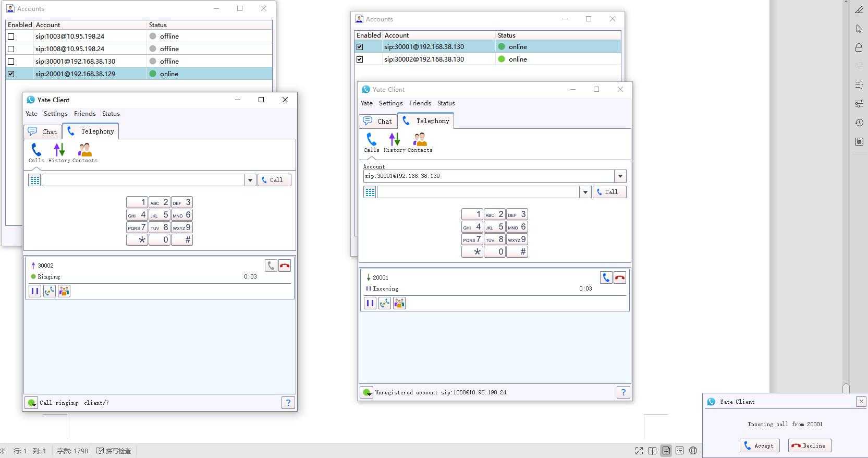Screen dimensions: 868x458
Task: Transfer the 20001 incoming call
Action: (384, 303)
